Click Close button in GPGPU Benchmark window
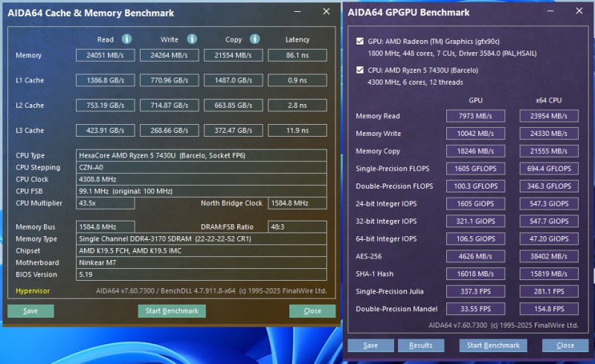 coord(565,345)
